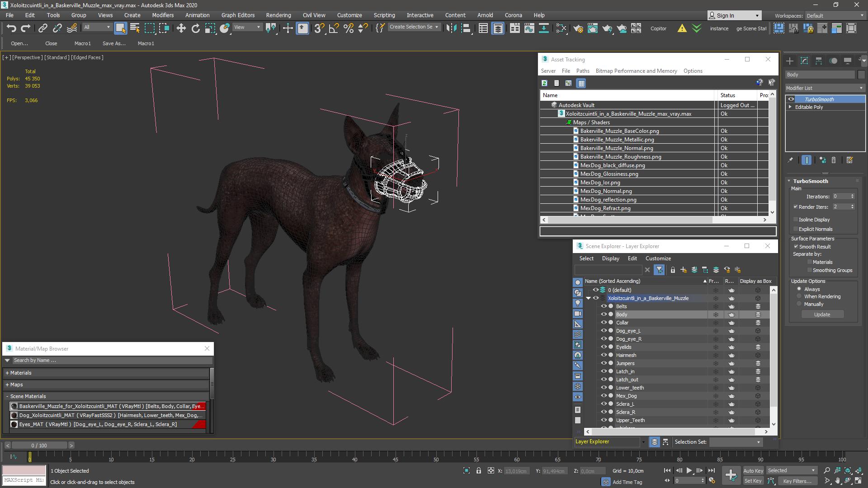Open the Graph Editors menu
The image size is (868, 488).
click(x=238, y=15)
